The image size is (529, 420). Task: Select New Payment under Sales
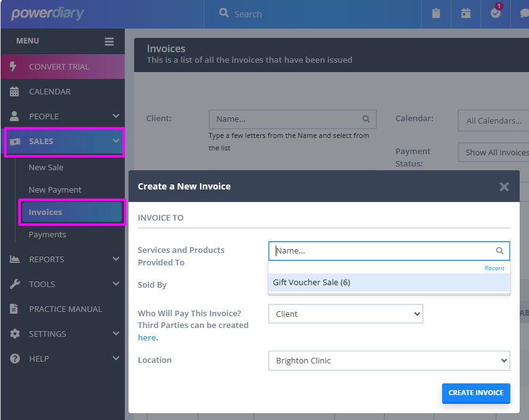(x=55, y=189)
